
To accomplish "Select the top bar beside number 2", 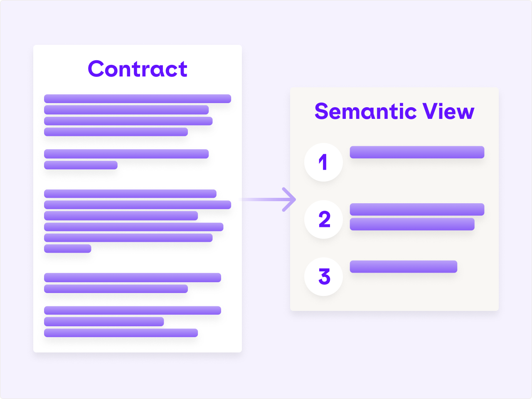I will pos(417,209).
